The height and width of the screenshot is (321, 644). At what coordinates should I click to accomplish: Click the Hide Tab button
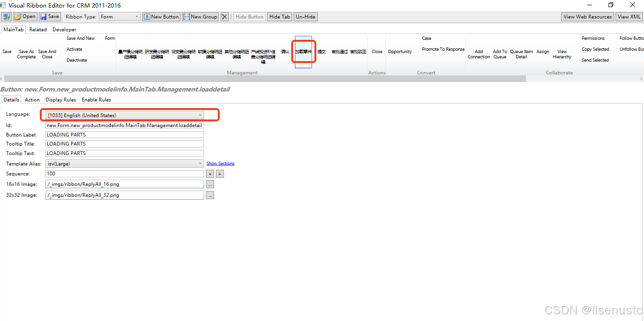coord(279,17)
